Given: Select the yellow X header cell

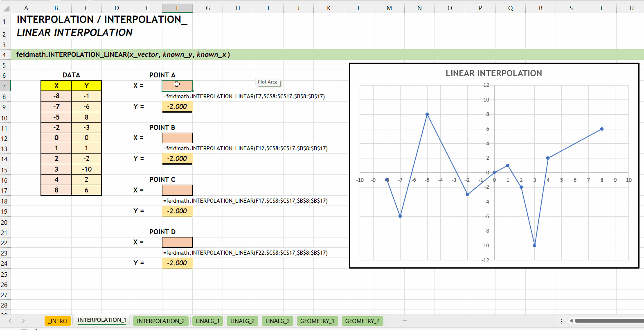Looking at the screenshot, I should [56, 86].
